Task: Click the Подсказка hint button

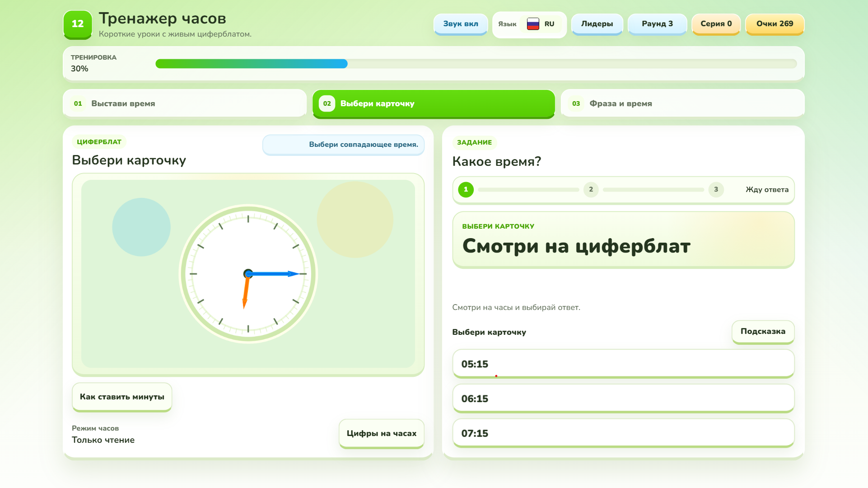Action: pyautogui.click(x=763, y=332)
